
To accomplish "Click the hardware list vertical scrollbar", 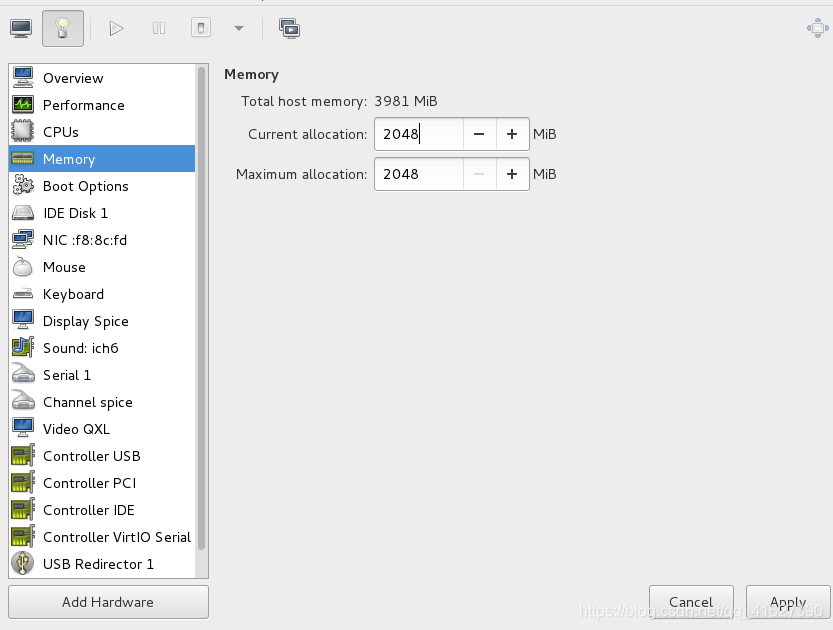I will (x=201, y=308).
